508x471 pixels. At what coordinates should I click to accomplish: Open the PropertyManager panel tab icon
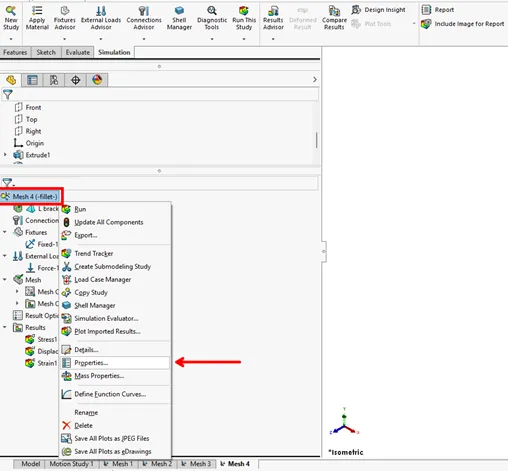click(x=32, y=80)
